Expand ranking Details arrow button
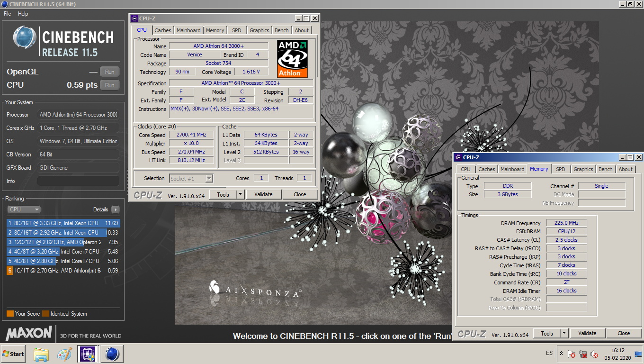This screenshot has height=364, width=644. pos(116,209)
